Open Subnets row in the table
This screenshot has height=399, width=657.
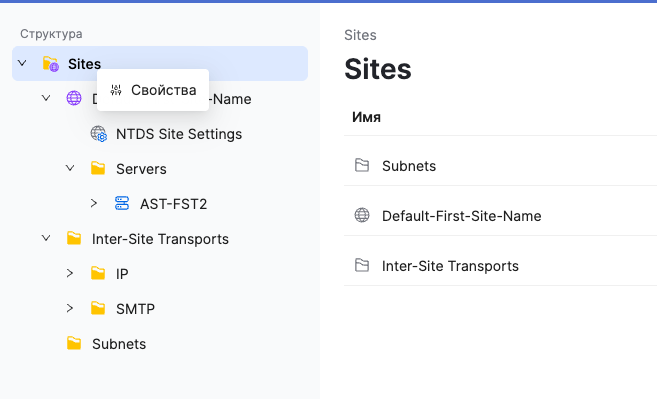point(500,166)
